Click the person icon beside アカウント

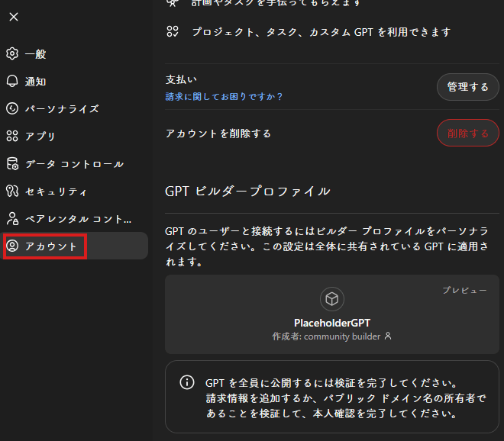pos(12,246)
